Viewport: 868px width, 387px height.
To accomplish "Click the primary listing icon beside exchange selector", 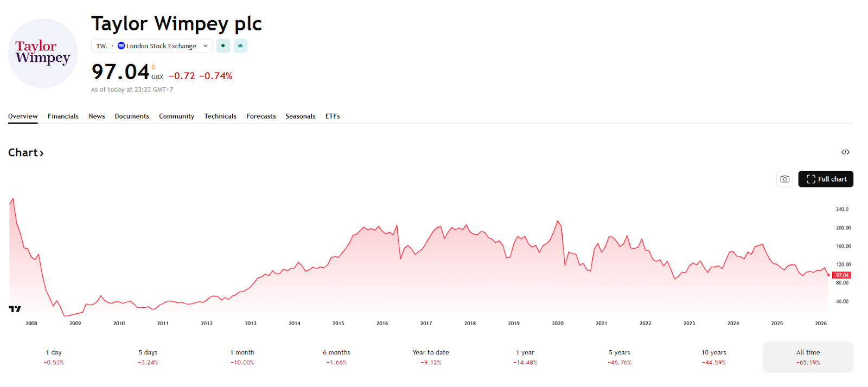I will point(240,46).
